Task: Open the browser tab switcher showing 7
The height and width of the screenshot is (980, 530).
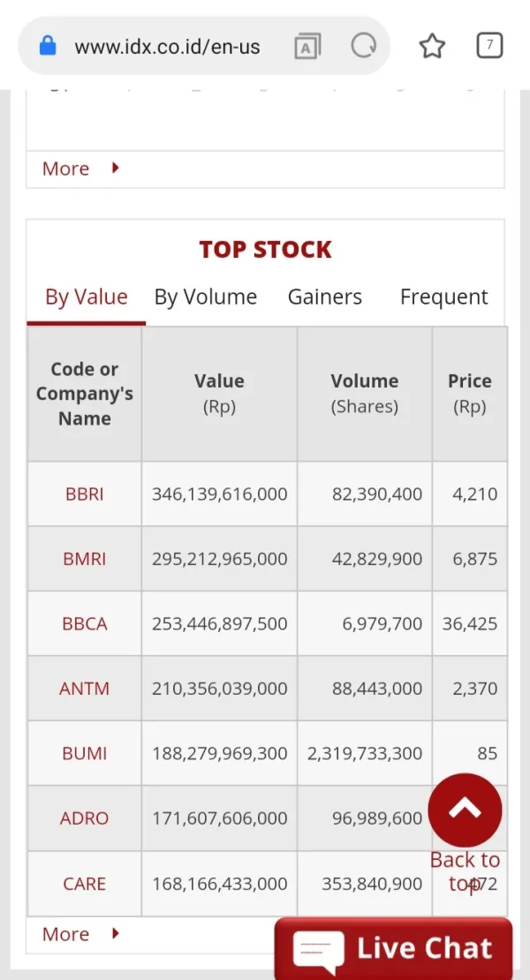Action: (x=489, y=45)
